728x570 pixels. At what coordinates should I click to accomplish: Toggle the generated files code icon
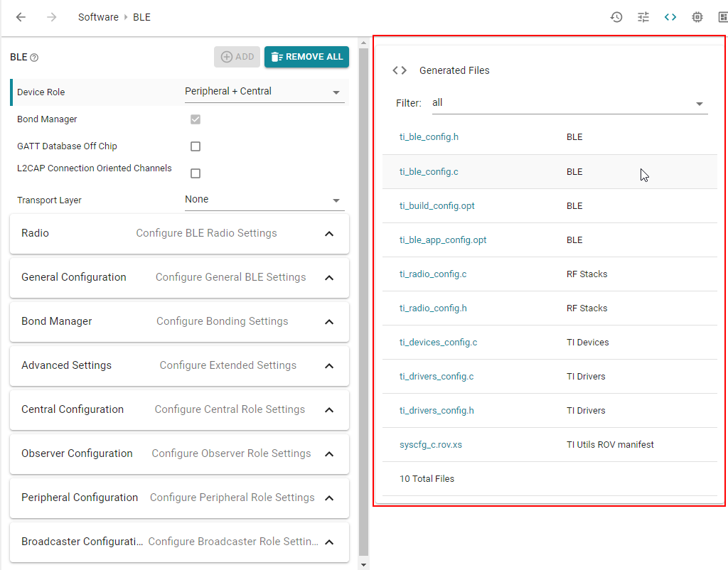tap(670, 17)
